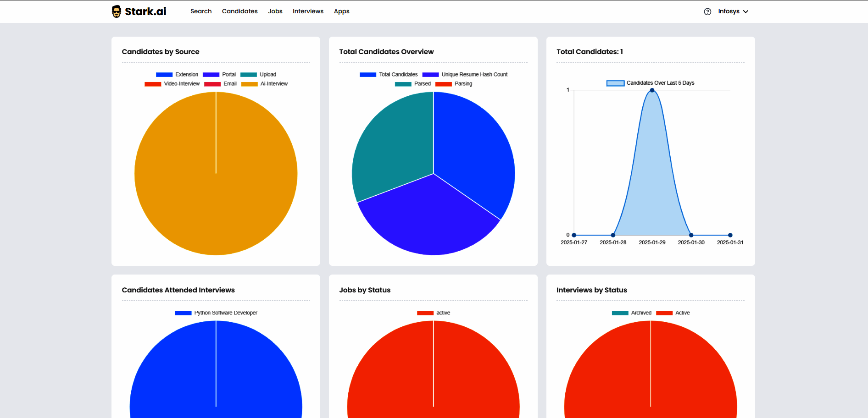Toggle the Candidates Over Last 5 Days legend
Image resolution: width=868 pixels, height=418 pixels.
(x=651, y=83)
